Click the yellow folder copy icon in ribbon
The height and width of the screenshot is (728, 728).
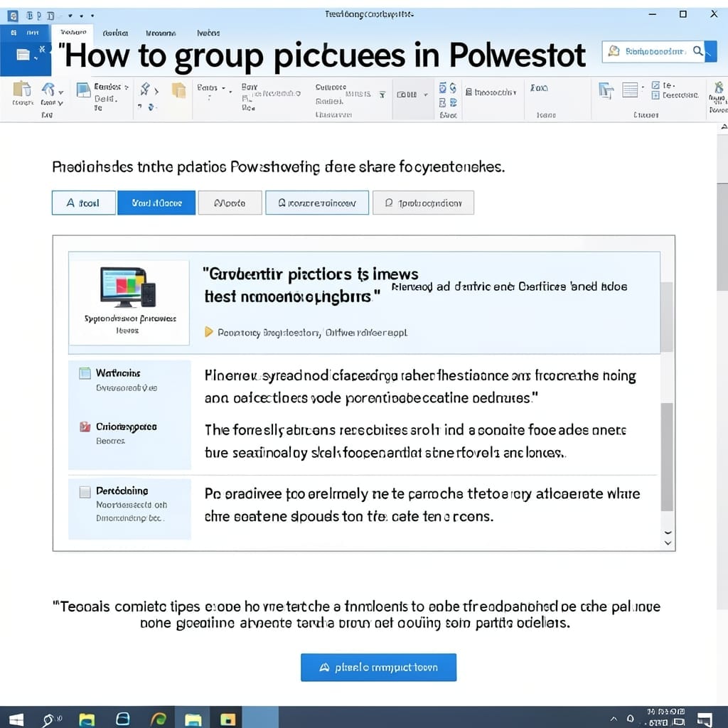click(178, 90)
